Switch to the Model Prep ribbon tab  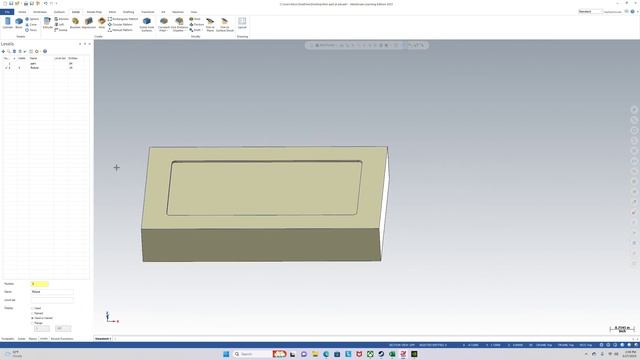94,12
